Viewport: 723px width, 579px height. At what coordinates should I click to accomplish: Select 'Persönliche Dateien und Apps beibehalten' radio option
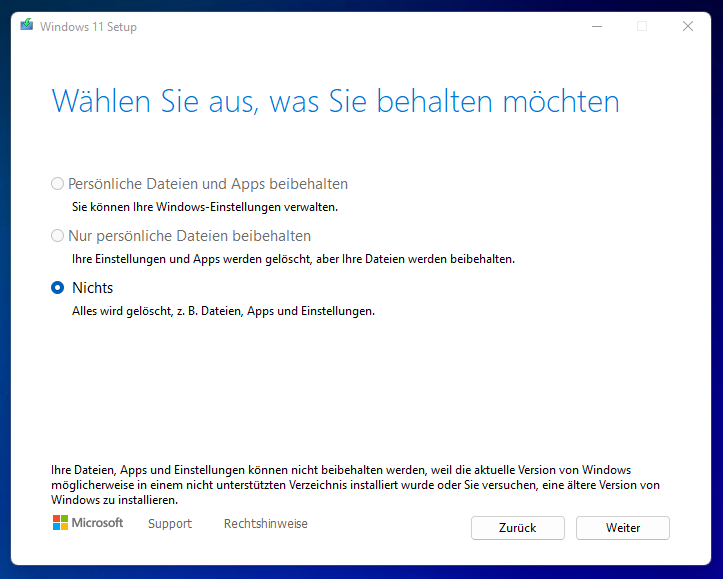(x=57, y=183)
